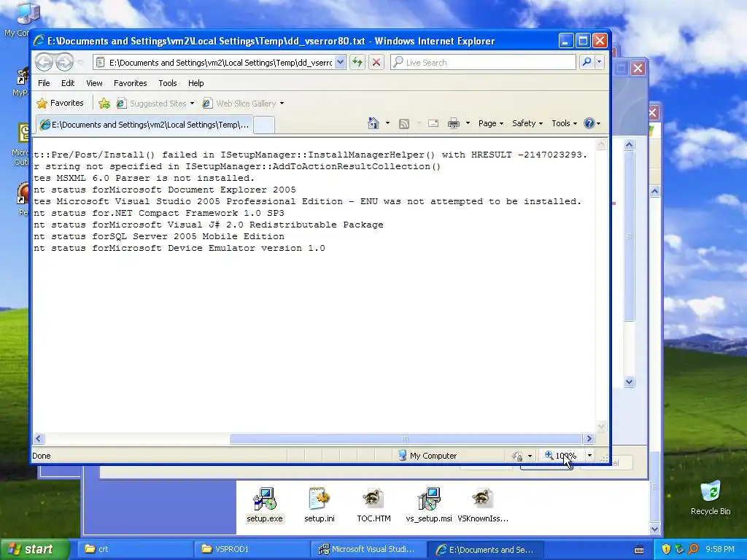
Task: Click the Windows Start button
Action: point(34,549)
